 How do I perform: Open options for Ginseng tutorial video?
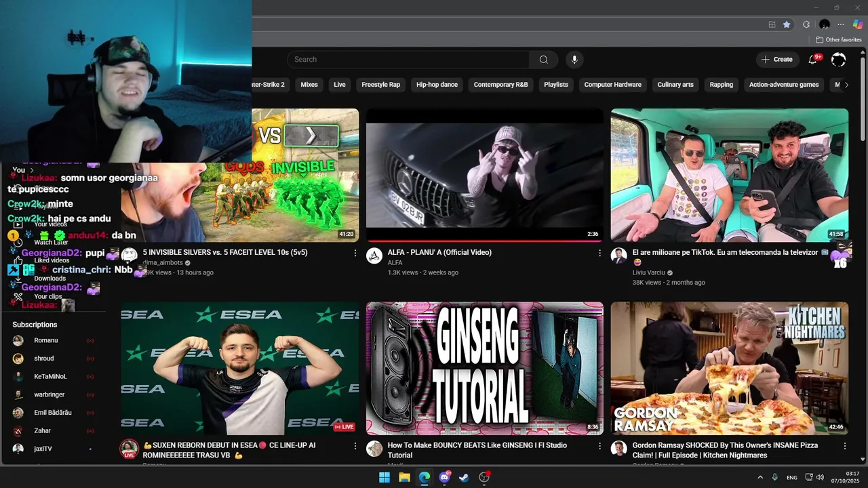(x=599, y=446)
